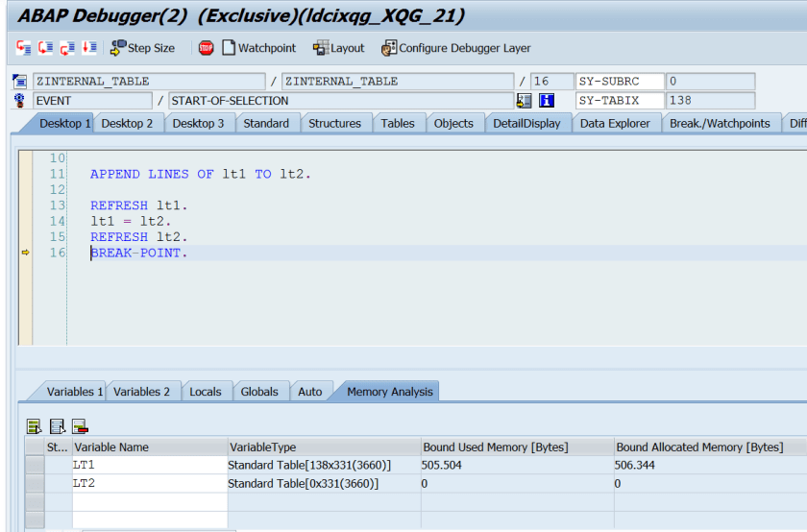Switch to the Locals variables tab
The height and width of the screenshot is (532, 807).
(206, 392)
